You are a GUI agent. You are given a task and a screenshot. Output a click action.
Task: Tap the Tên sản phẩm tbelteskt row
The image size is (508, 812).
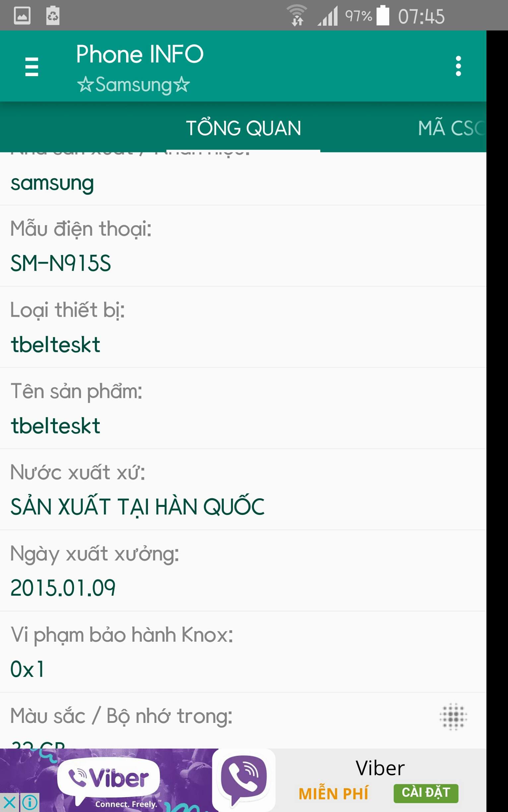click(243, 408)
